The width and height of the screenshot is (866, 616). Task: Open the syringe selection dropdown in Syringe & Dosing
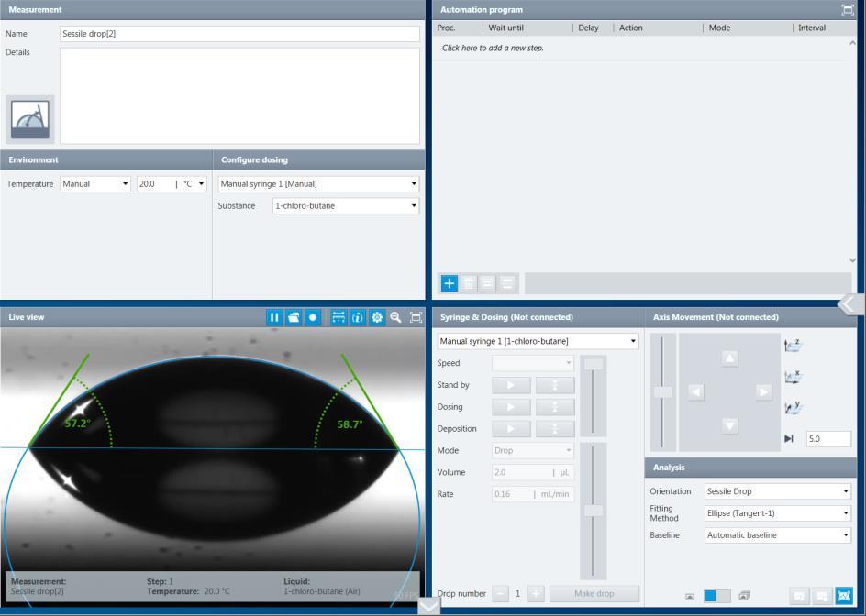coord(538,341)
